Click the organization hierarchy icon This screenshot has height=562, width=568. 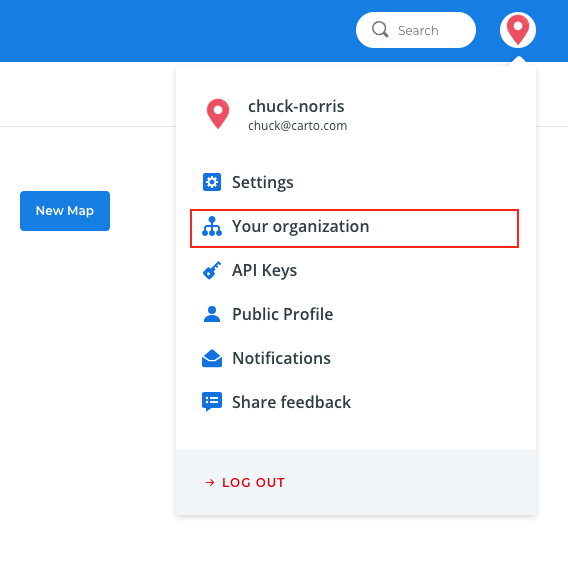coord(212,226)
